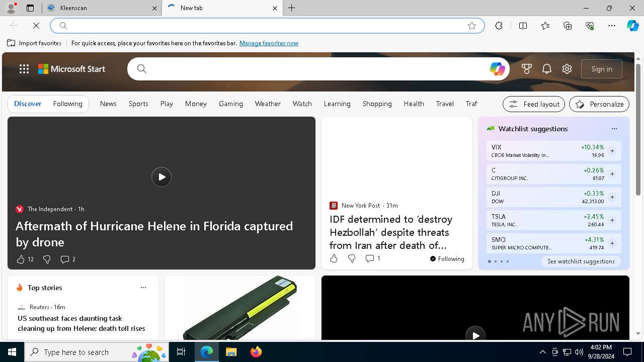Image resolution: width=644 pixels, height=362 pixels.
Task: Open the Windows Start menu
Action: 12,352
